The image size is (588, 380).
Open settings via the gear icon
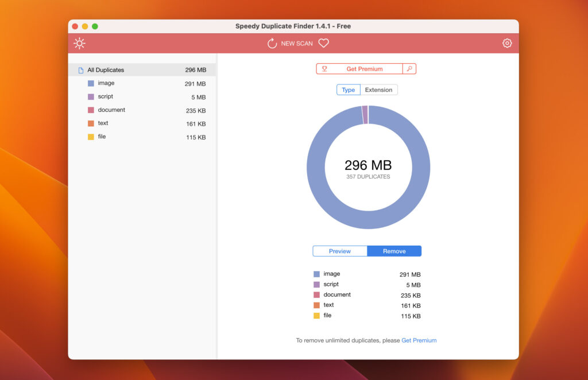pos(507,43)
